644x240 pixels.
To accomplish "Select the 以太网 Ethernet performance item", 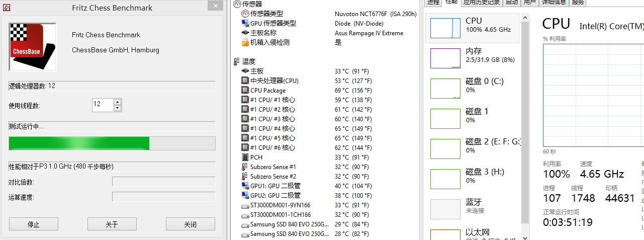I will (x=473, y=233).
